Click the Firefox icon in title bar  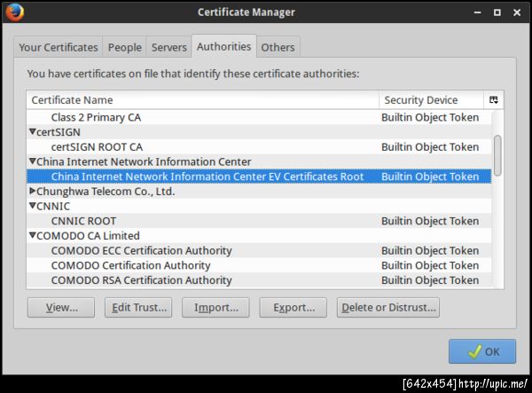tap(14, 12)
